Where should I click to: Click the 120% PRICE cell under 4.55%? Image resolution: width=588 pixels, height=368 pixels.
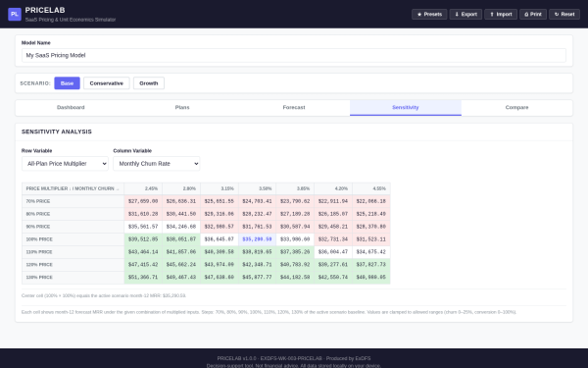[x=371, y=265]
